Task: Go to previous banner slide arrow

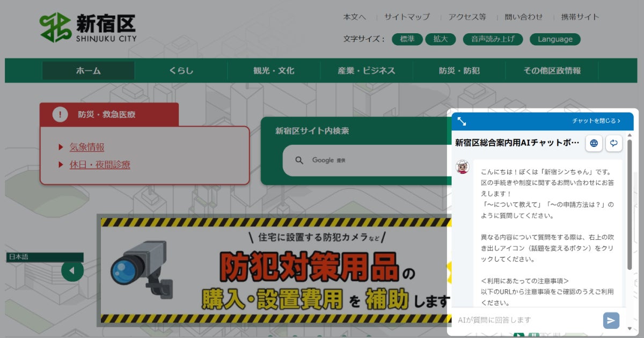Action: coord(72,270)
